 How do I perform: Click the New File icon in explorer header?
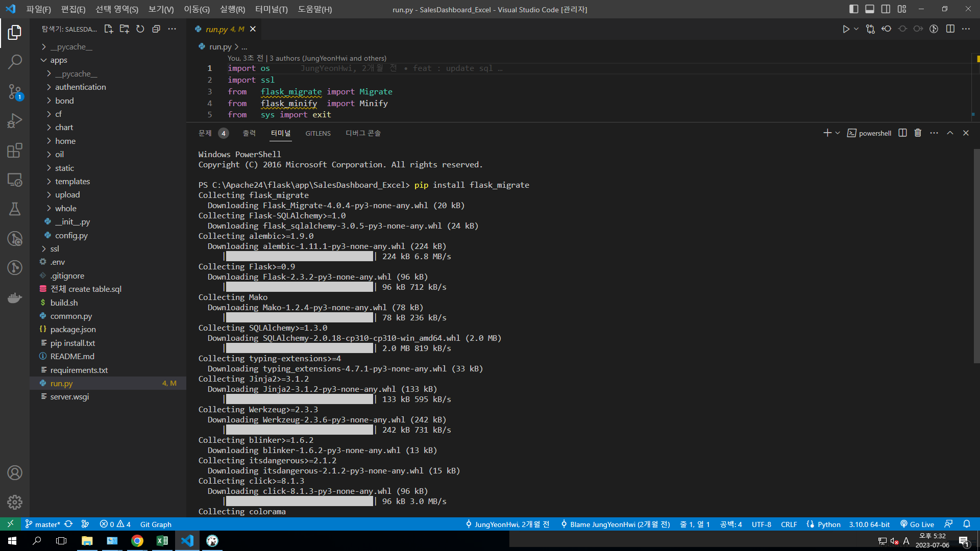point(108,29)
